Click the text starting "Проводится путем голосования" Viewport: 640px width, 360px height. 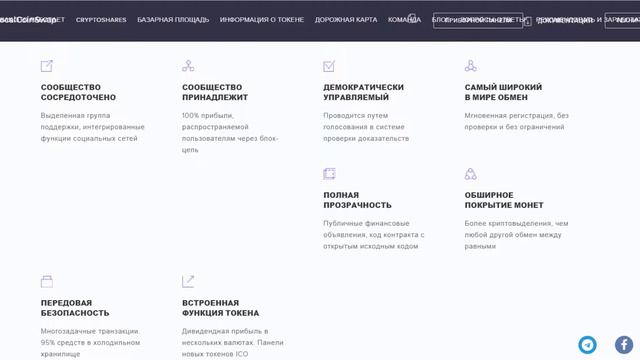(x=366, y=127)
